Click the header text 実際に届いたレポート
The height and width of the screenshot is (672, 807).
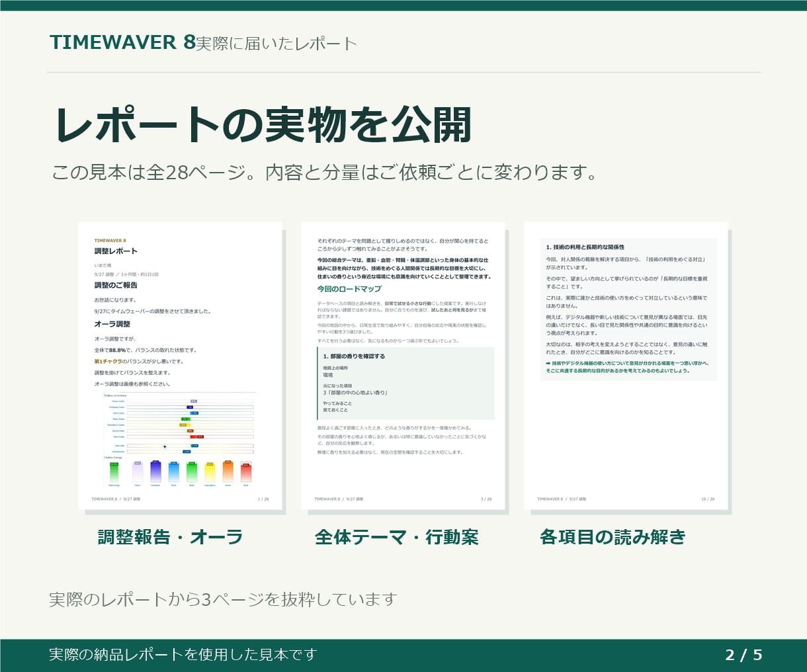[x=276, y=44]
